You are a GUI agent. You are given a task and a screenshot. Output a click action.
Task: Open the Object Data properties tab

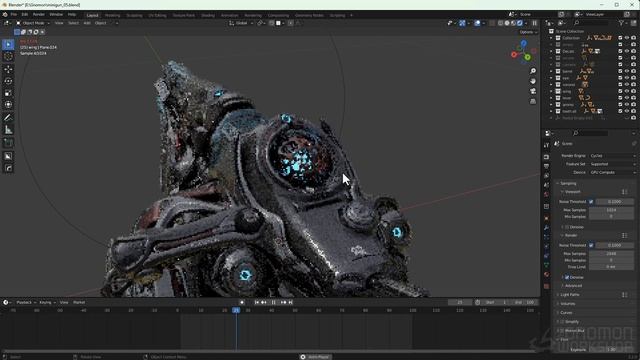point(547,265)
